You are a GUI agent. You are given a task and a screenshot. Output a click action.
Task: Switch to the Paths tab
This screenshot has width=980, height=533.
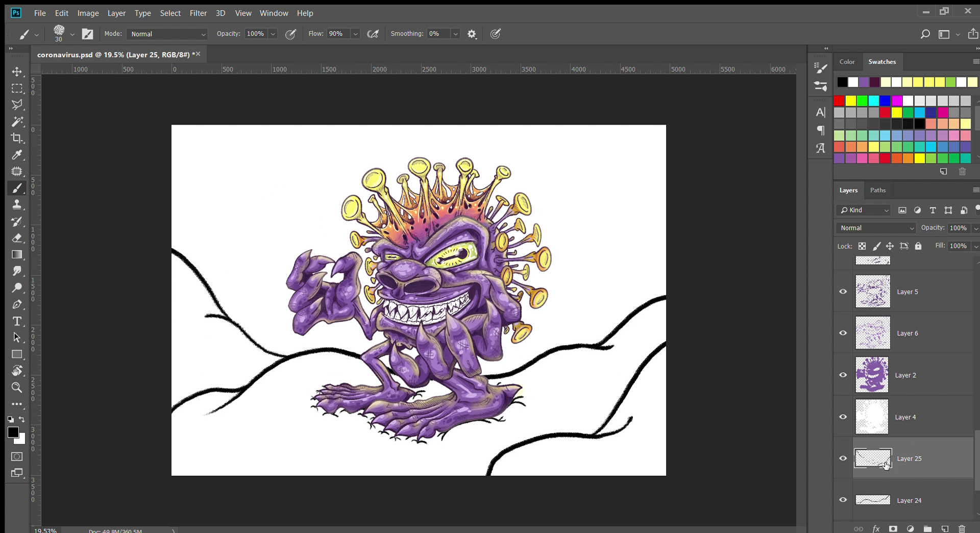pyautogui.click(x=878, y=190)
